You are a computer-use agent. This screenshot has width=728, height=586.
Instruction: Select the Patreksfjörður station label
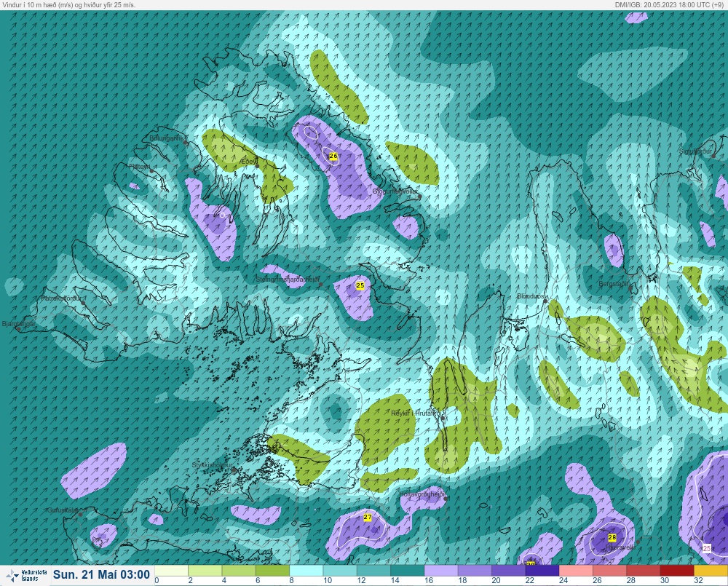coord(62,298)
